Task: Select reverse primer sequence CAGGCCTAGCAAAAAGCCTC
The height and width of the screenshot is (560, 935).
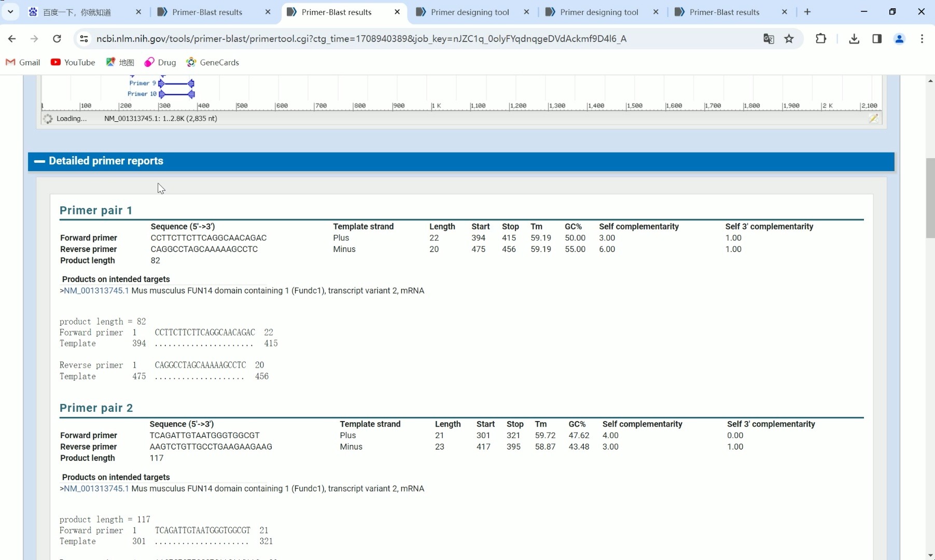Action: tap(204, 249)
